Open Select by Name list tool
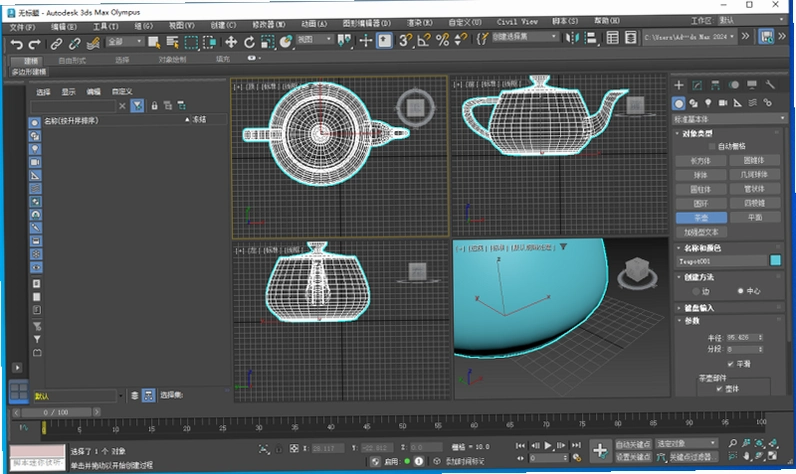This screenshot has width=796, height=474. pyautogui.click(x=173, y=42)
